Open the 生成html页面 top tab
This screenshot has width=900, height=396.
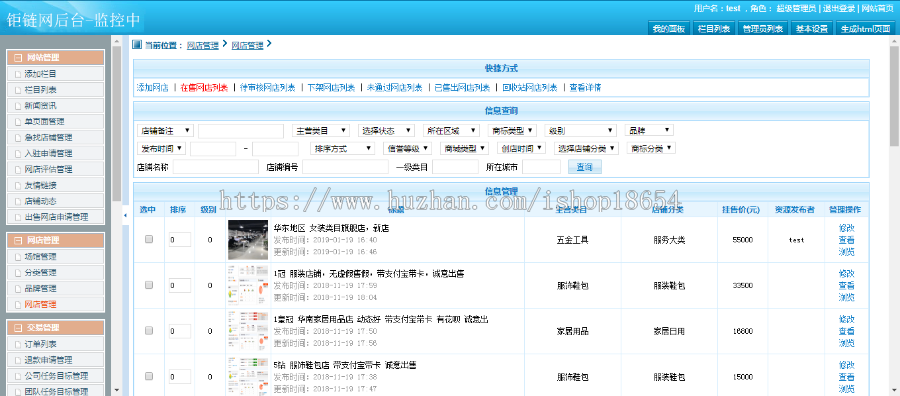tap(866, 28)
